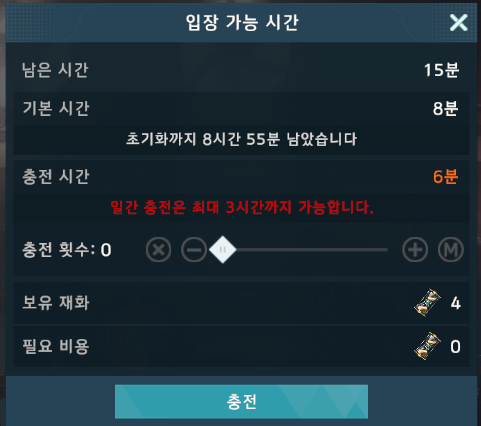481x426 pixels.
Task: Decrease recharge count with minus icon
Action: click(x=194, y=250)
